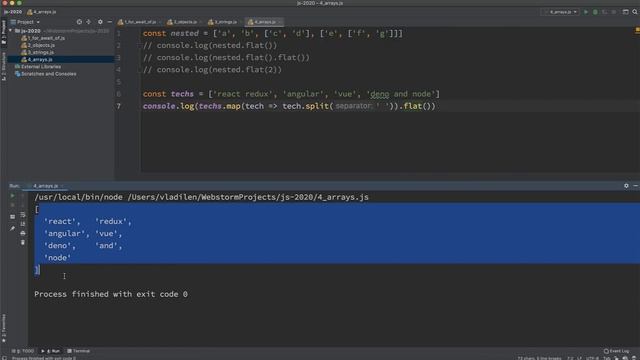Click the green Run button in top toolbar
The image size is (640, 360).
coord(586,12)
